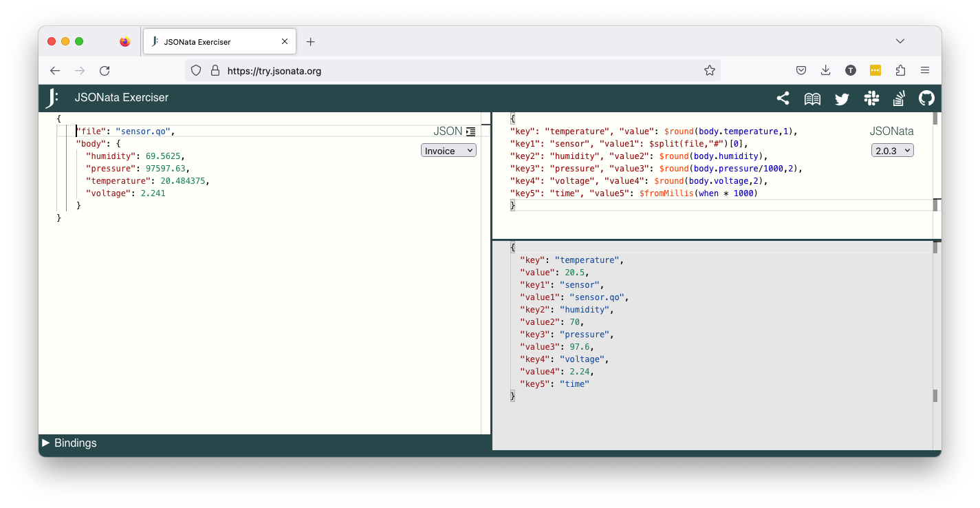Expand the Bindings panel
The height and width of the screenshot is (508, 980).
pyautogui.click(x=69, y=443)
